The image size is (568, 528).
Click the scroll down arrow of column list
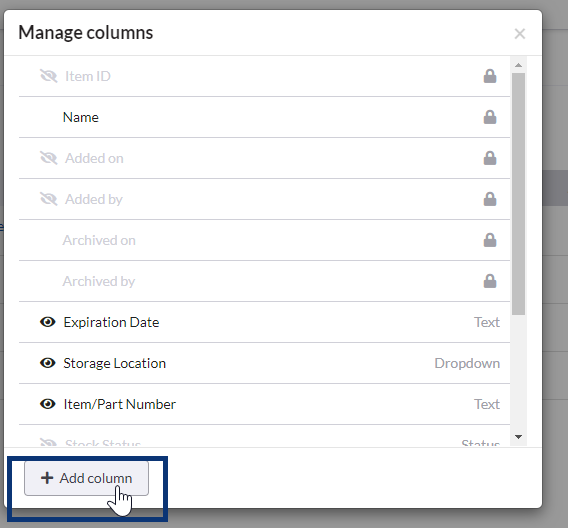[x=518, y=437]
